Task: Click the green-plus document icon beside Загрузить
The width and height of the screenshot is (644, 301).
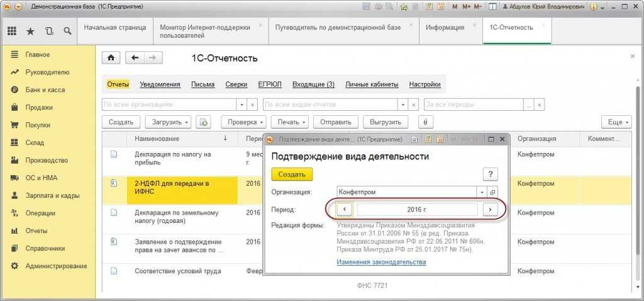Action: pyautogui.click(x=203, y=122)
